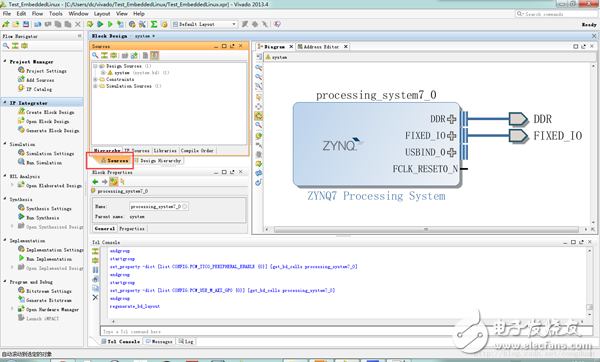Click Sigma icon in main toolbar

coord(154,24)
